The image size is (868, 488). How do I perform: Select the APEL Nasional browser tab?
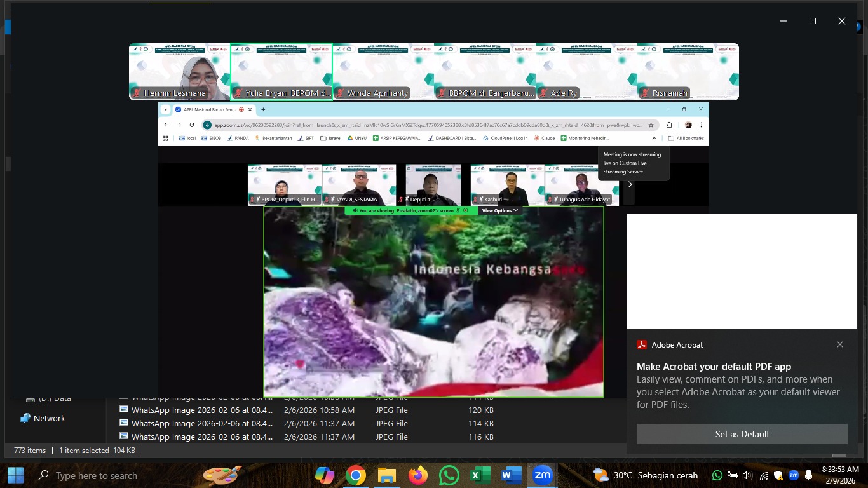tap(205, 109)
